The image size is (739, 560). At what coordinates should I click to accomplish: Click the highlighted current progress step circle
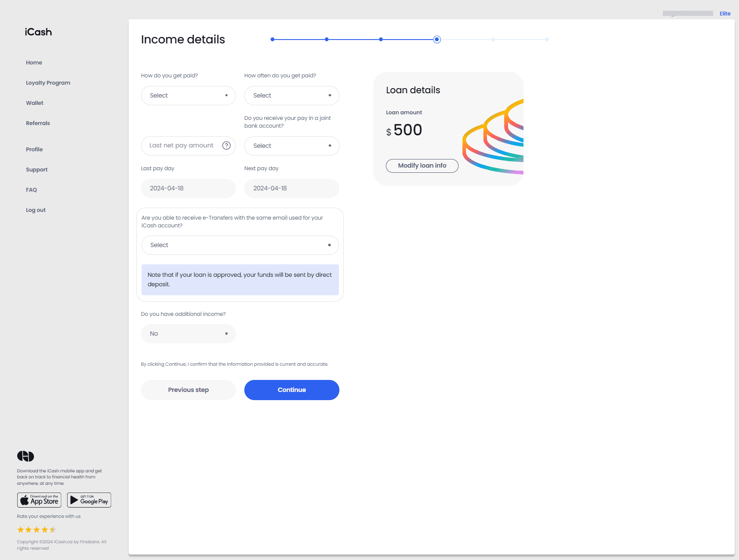[437, 39]
